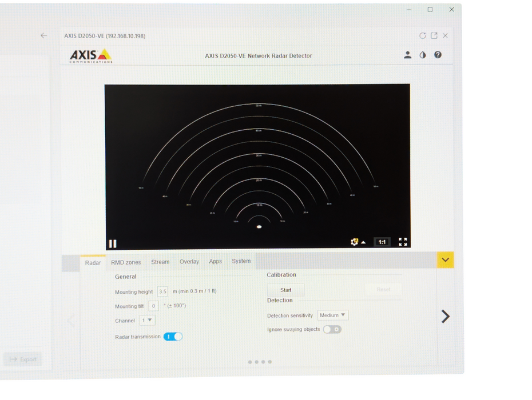The image size is (532, 400).
Task: Open radar view settings gear icon
Action: coord(354,242)
